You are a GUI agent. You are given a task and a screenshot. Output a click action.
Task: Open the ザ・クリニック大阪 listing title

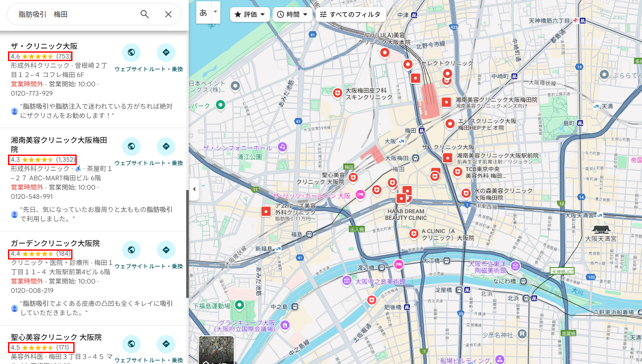tap(44, 46)
